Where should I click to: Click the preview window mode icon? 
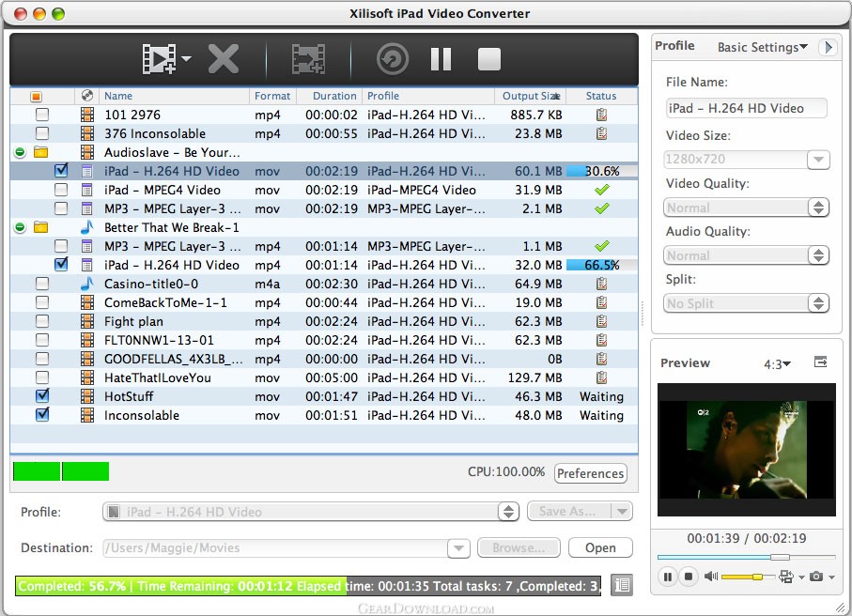click(820, 362)
